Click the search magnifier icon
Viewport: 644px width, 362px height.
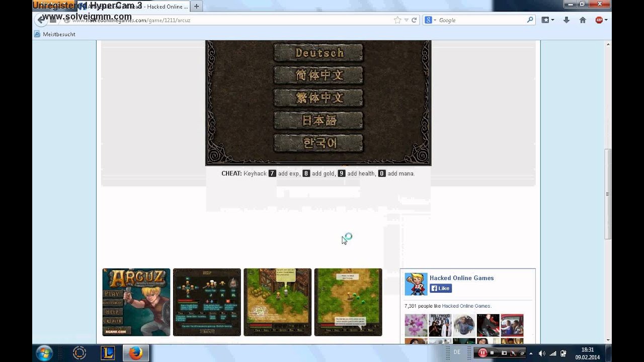pos(530,20)
